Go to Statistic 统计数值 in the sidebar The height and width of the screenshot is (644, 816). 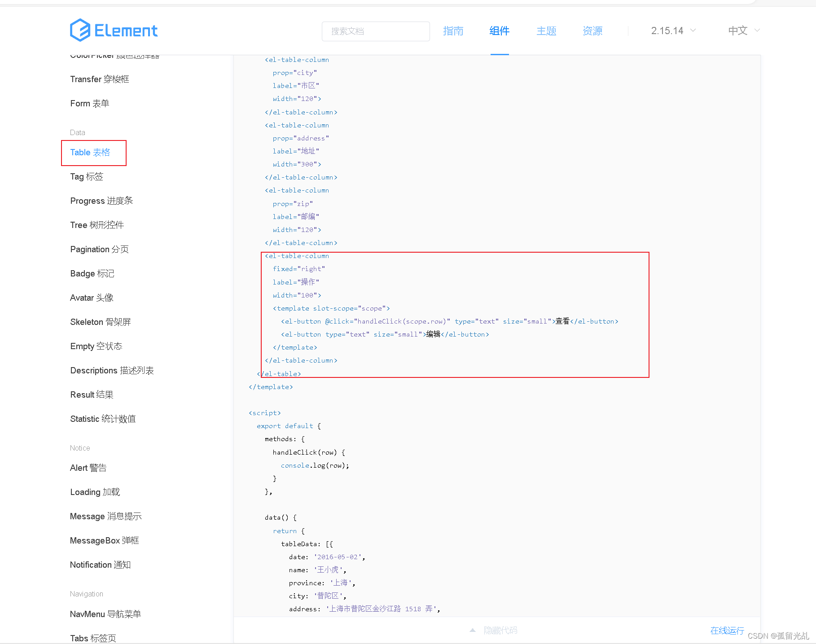tap(103, 419)
